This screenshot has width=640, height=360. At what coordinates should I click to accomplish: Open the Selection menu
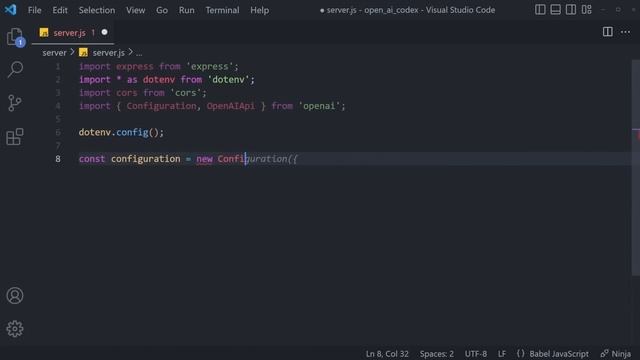[97, 10]
